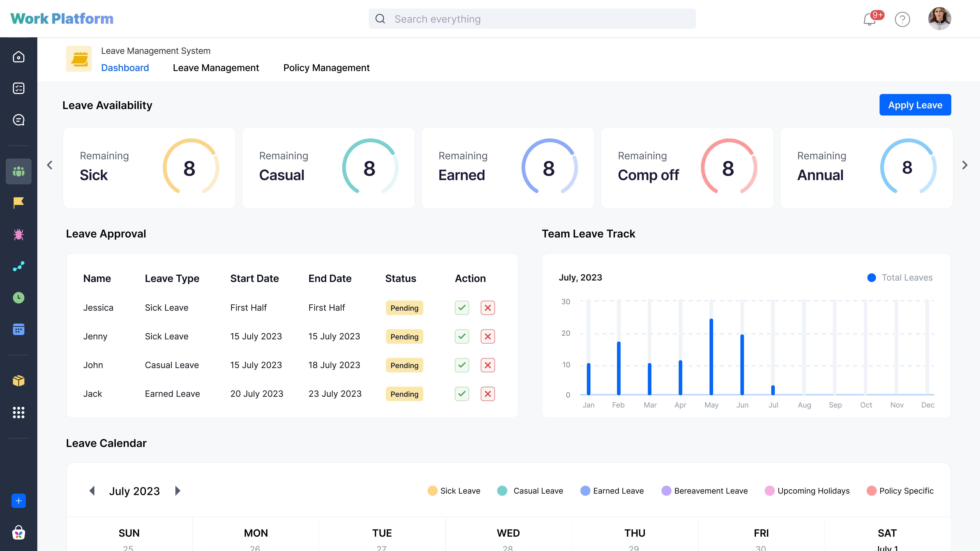Open the apps grid sidebar icon
The height and width of the screenshot is (551, 980).
18,413
